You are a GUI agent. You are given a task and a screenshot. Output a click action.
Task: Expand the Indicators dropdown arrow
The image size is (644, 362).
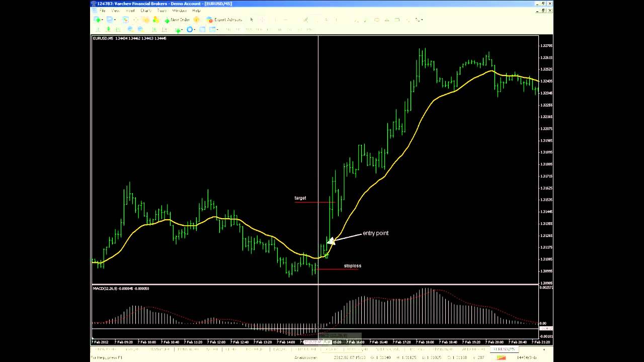click(x=182, y=30)
